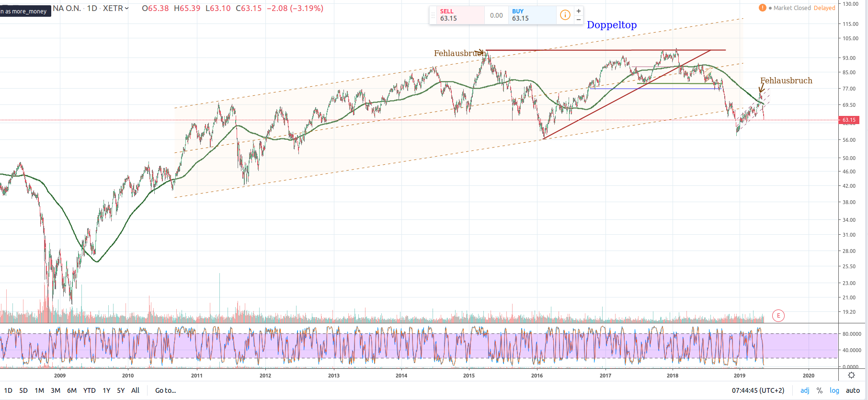Select the dark red horizontal resistance line
The image size is (868, 400).
pyautogui.click(x=605, y=50)
